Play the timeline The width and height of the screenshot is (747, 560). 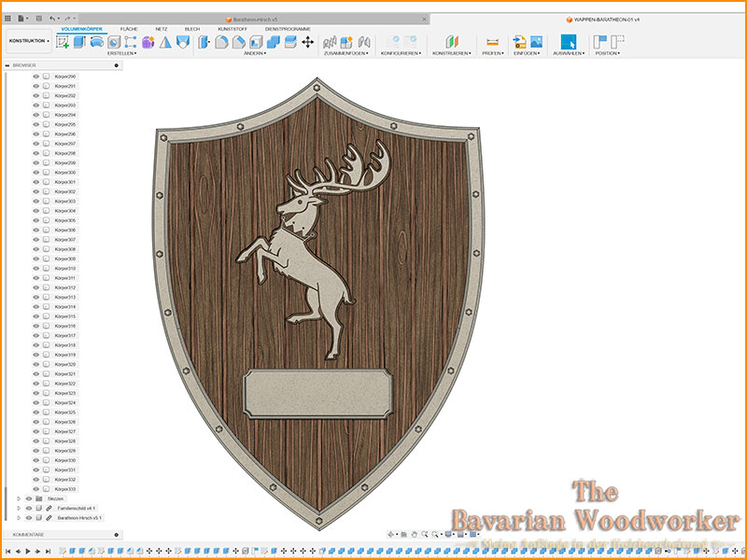pos(28,551)
